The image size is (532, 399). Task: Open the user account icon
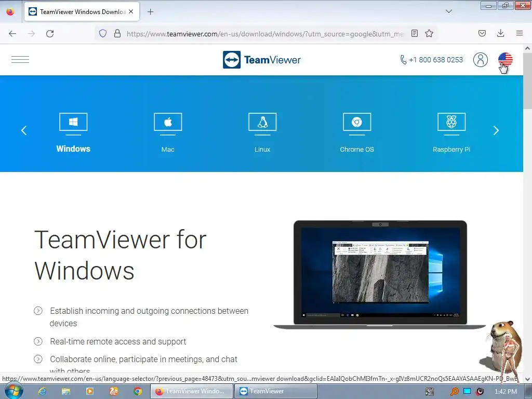click(x=481, y=60)
